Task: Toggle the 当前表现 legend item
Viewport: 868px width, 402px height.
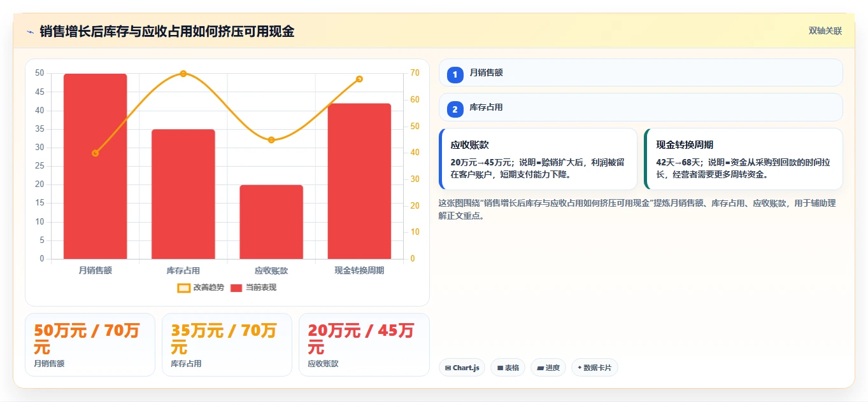Action: pyautogui.click(x=253, y=288)
